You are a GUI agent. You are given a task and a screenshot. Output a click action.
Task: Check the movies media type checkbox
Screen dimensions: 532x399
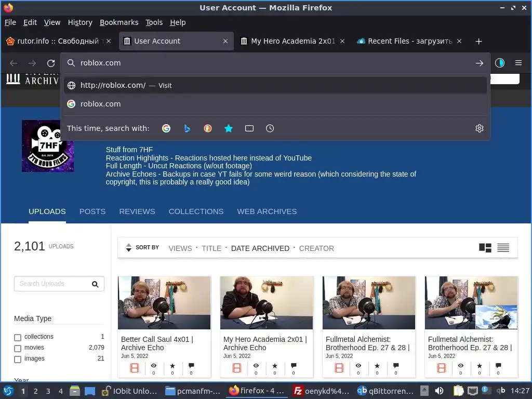(x=18, y=349)
